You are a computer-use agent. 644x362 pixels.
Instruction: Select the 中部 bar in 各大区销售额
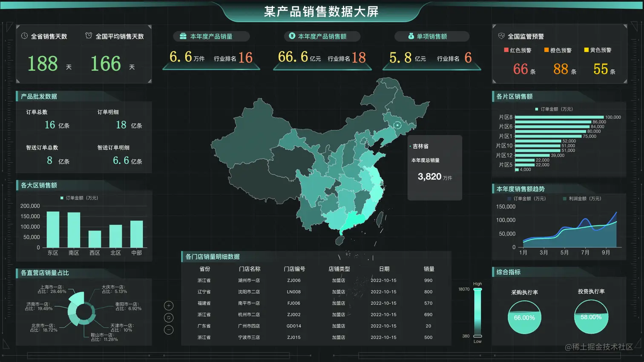tap(136, 234)
